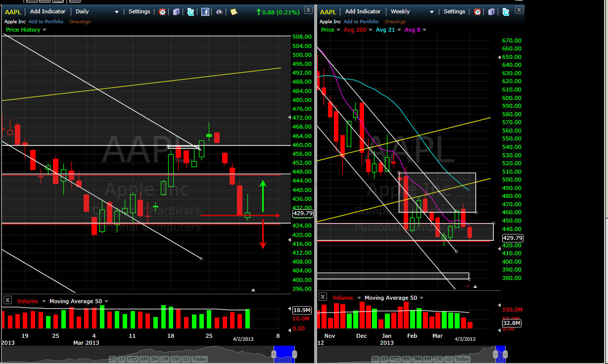Image resolution: width=608 pixels, height=364 pixels.
Task: Share Daily chart via Facebook icon
Action: [205, 12]
